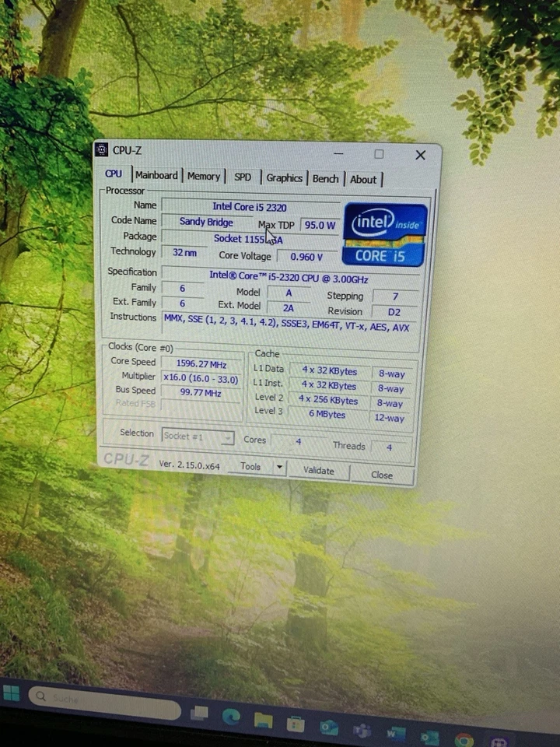
Task: Click the version text 'Ver. 2.15.0.x64'
Action: (189, 465)
